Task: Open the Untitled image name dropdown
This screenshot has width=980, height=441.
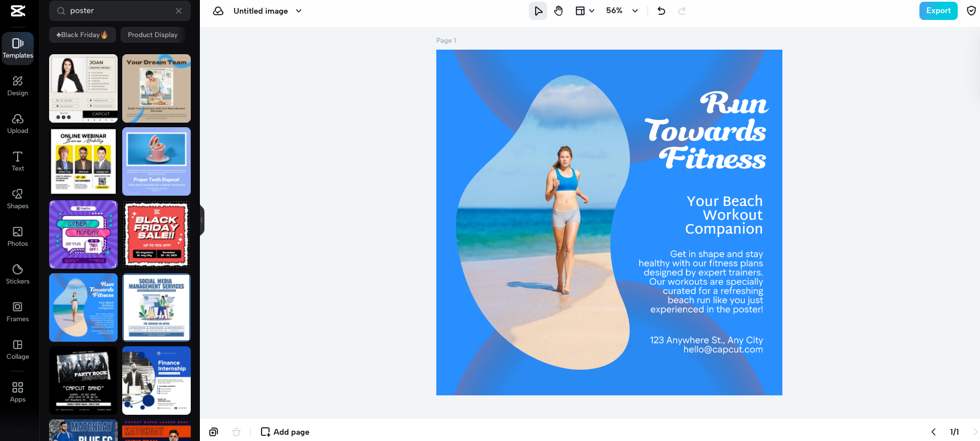Action: click(x=299, y=11)
